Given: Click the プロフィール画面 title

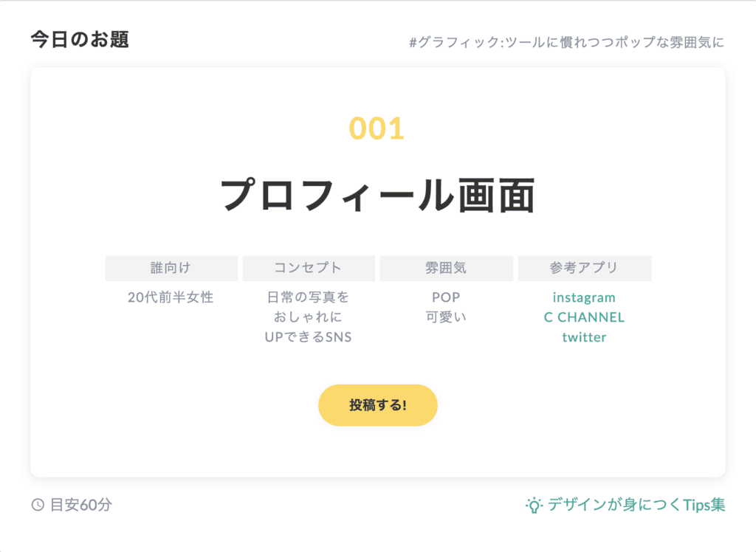Looking at the screenshot, I should pos(377,196).
